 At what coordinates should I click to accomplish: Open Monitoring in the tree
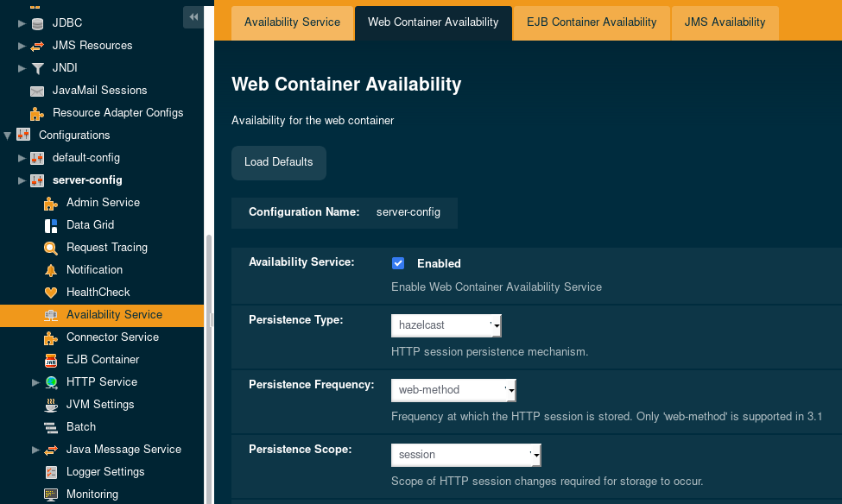tap(92, 494)
